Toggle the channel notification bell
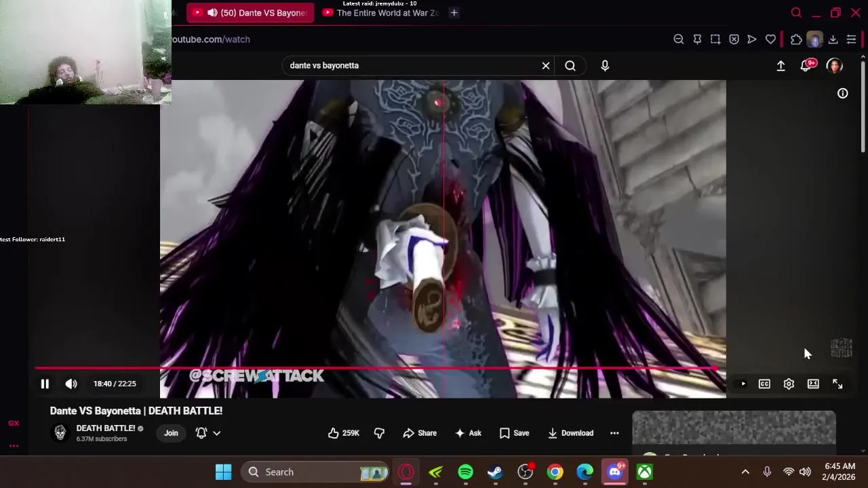Viewport: 868px width, 488px height. pos(201,433)
